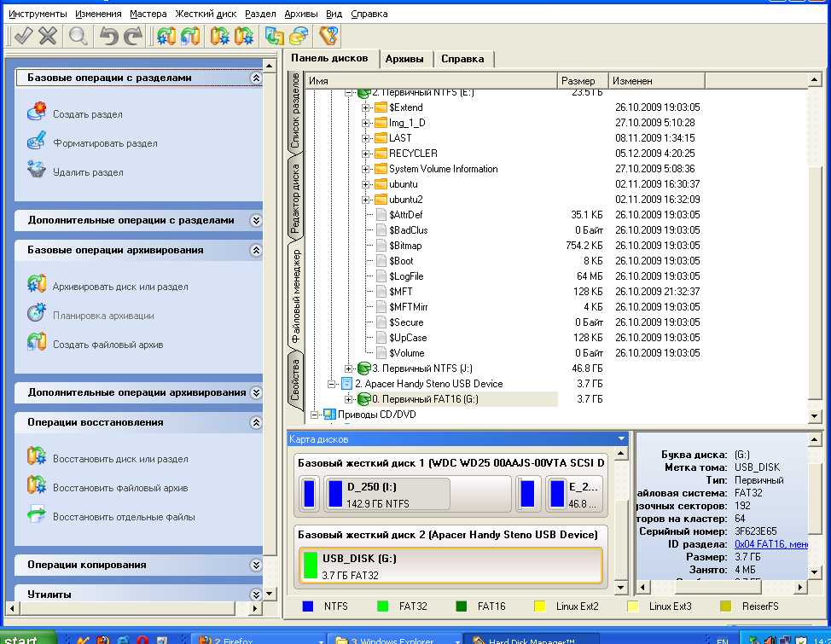Click the magnifier icon in the toolbar
Viewport: 831px width, 644px height.
[x=78, y=36]
